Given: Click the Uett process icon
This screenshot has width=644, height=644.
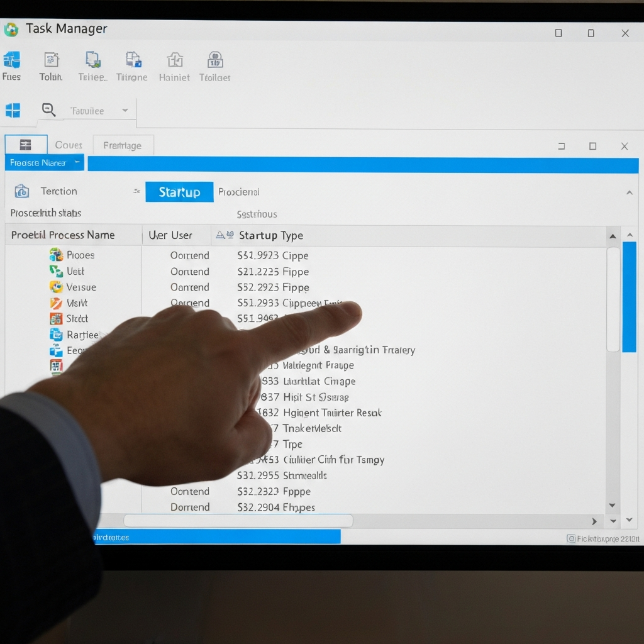Looking at the screenshot, I should tap(55, 271).
